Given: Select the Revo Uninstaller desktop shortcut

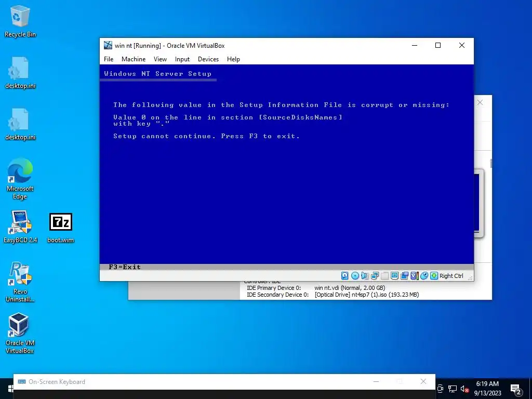Looking at the screenshot, I should [x=20, y=282].
